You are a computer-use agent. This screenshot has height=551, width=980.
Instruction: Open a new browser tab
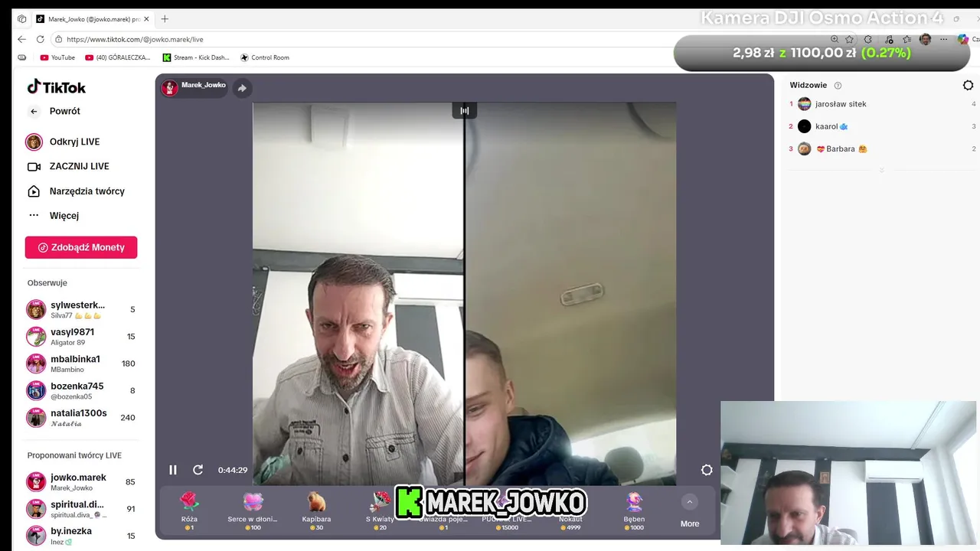[x=165, y=19]
